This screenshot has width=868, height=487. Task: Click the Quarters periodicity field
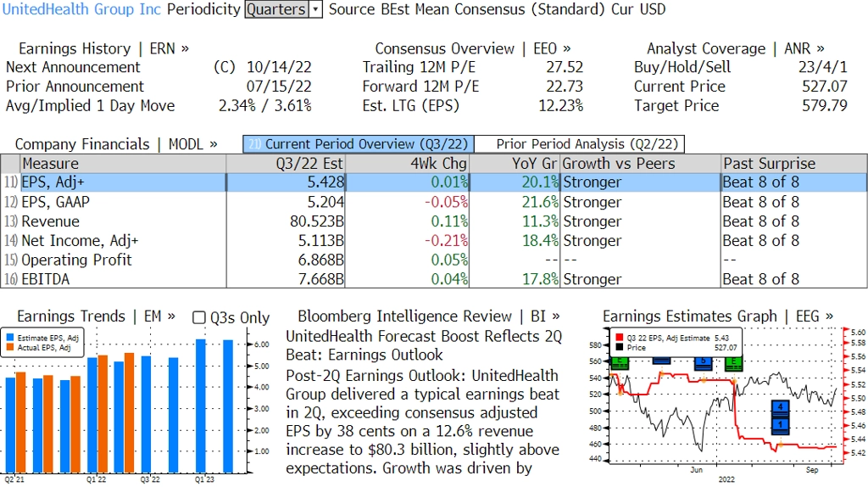point(277,9)
